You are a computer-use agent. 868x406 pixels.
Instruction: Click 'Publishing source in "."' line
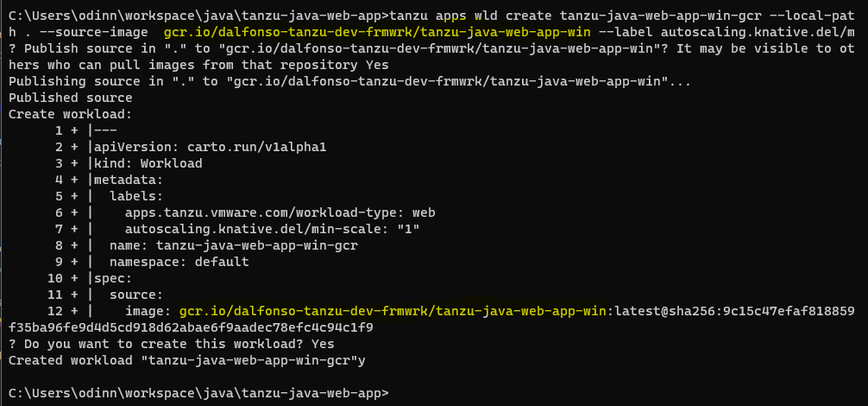point(349,82)
